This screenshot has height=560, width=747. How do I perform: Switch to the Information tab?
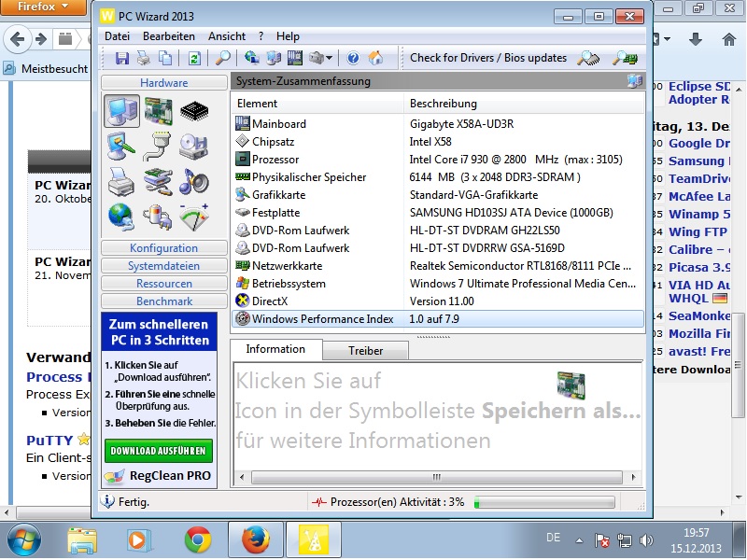click(275, 349)
